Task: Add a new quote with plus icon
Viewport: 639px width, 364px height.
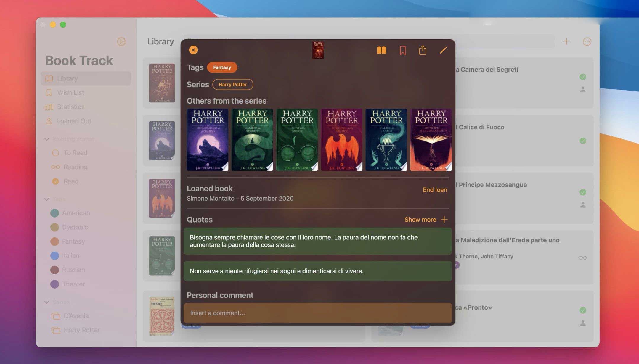Action: point(444,220)
